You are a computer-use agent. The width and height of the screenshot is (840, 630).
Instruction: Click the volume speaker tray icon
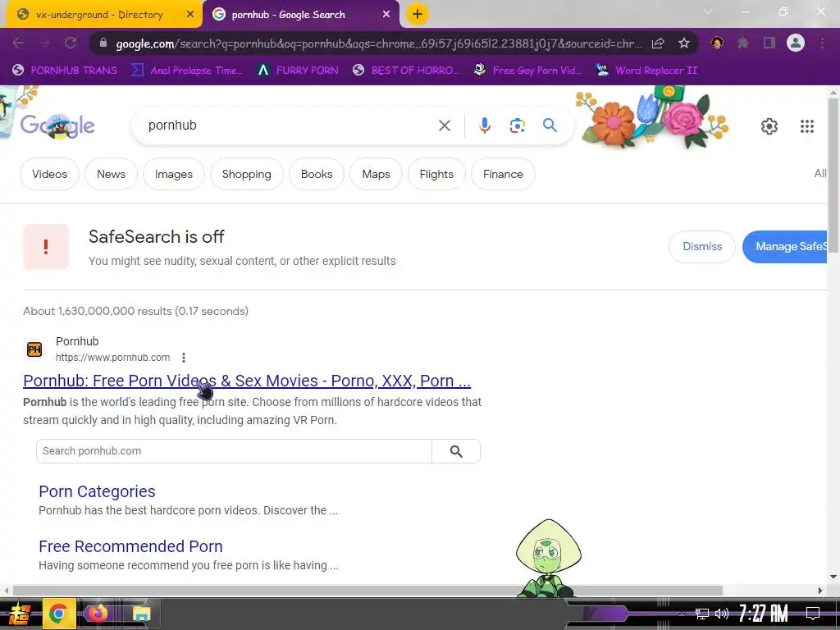(722, 614)
